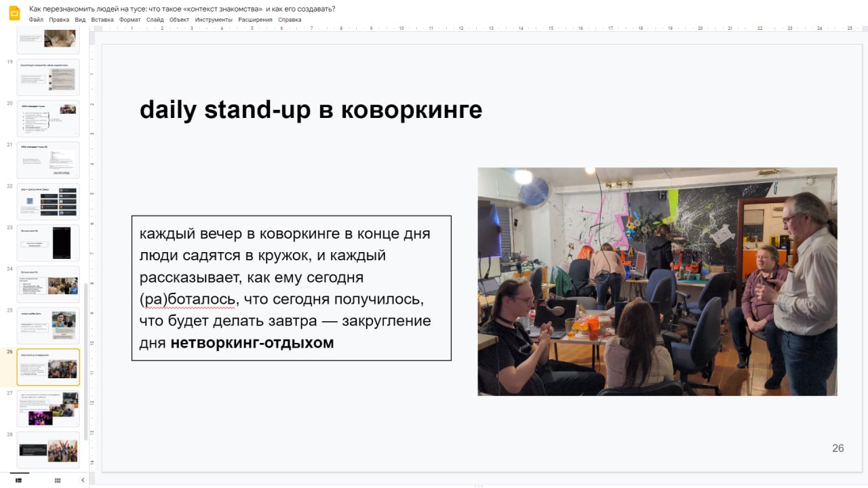The width and height of the screenshot is (868, 488).
Task: Open the Расширения menu
Action: (255, 20)
